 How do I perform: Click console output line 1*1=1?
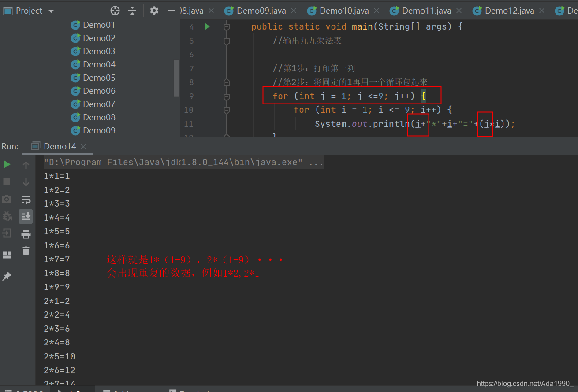(x=57, y=176)
